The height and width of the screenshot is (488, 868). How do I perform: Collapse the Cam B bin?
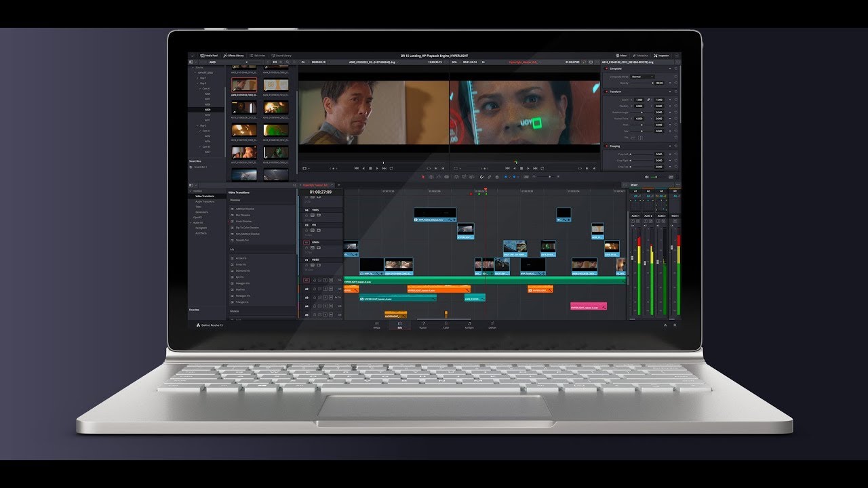201,146
